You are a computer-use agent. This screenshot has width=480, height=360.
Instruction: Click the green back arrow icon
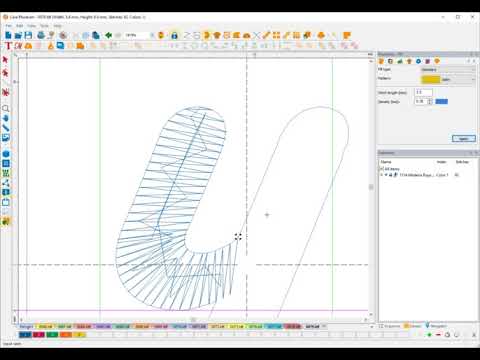[108, 35]
